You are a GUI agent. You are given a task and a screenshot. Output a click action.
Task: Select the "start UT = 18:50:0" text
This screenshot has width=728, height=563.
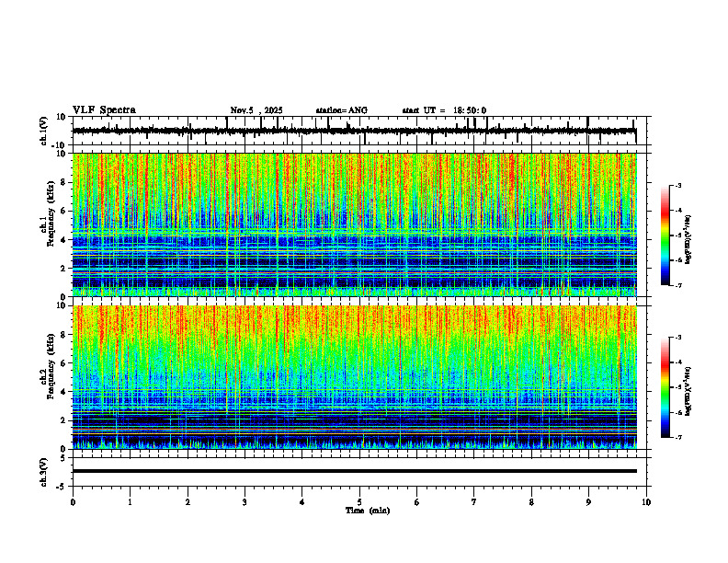(x=444, y=110)
